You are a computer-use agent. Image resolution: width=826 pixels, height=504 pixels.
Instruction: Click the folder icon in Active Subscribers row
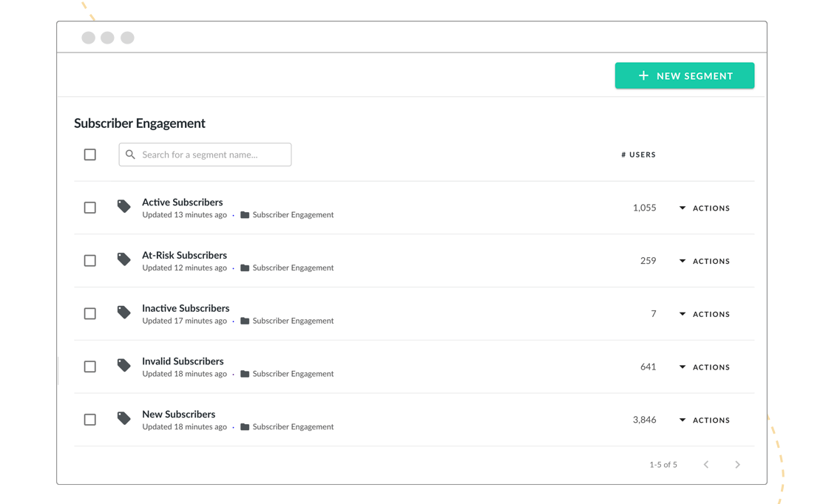click(x=245, y=215)
